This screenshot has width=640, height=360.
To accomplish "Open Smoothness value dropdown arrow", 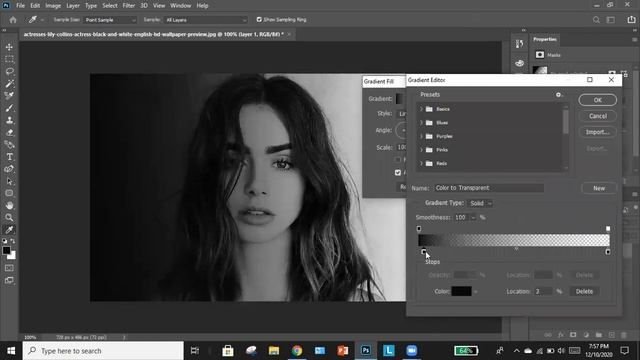I will [x=473, y=218].
